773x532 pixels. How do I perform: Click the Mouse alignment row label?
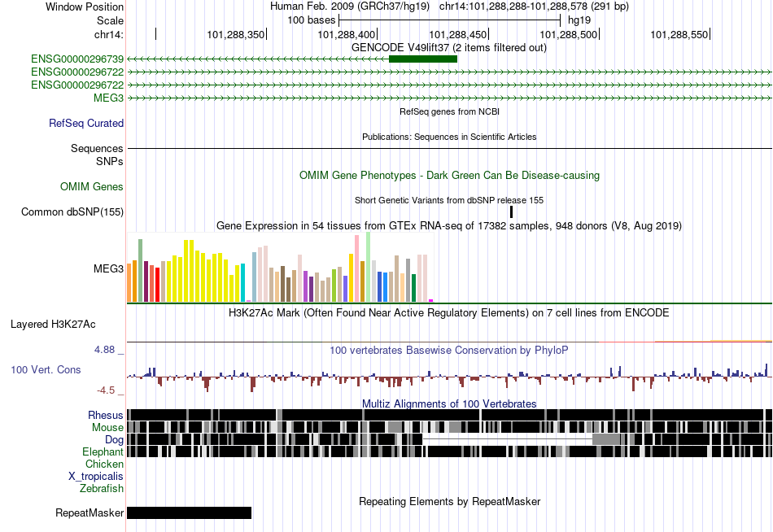click(107, 428)
